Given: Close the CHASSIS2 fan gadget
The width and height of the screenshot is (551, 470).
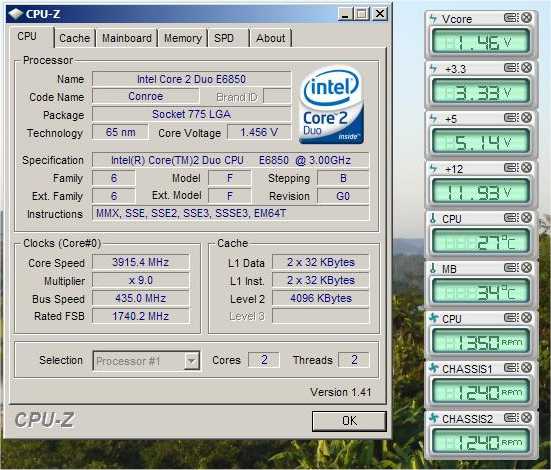Looking at the screenshot, I should click(526, 418).
